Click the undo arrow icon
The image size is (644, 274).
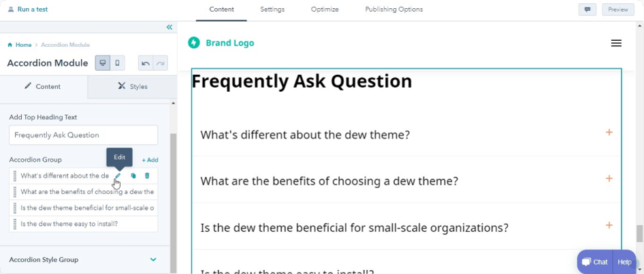click(x=146, y=63)
